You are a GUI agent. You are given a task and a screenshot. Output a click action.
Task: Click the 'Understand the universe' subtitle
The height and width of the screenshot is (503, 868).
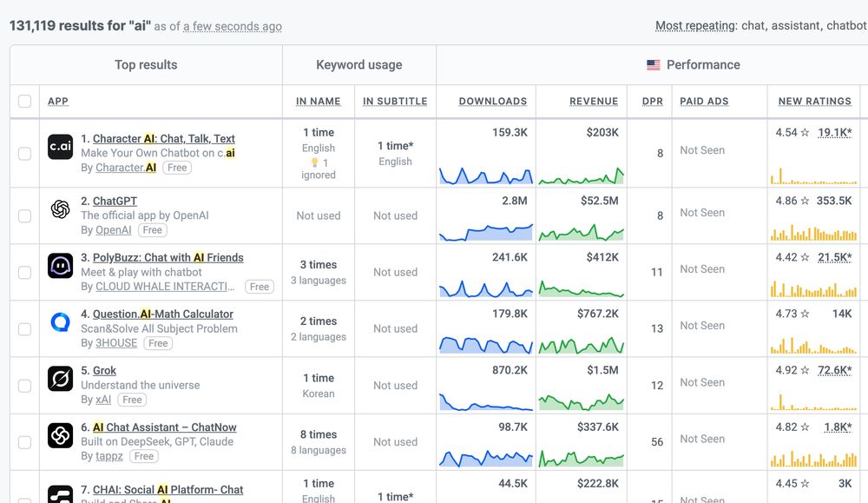click(140, 385)
